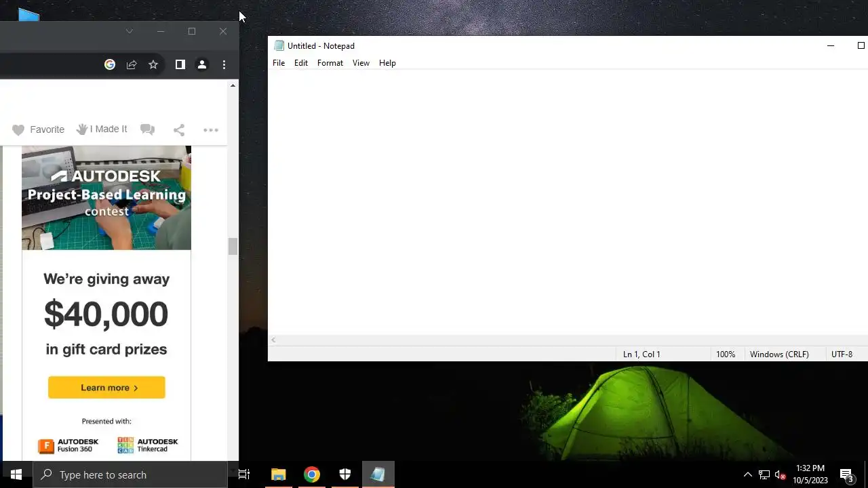868x488 pixels.
Task: Click the Ln 1, Col 1 status text
Action: [x=642, y=354]
